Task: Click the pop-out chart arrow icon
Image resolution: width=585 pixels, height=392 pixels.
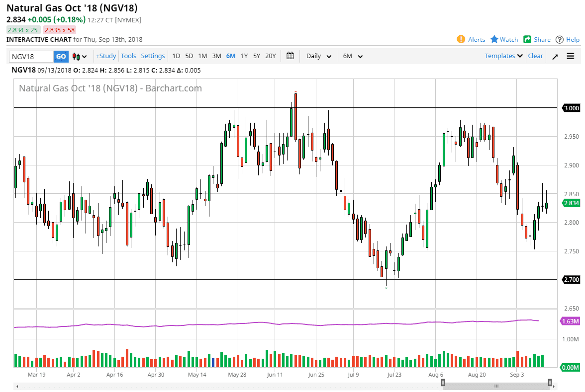Action: 555,56
